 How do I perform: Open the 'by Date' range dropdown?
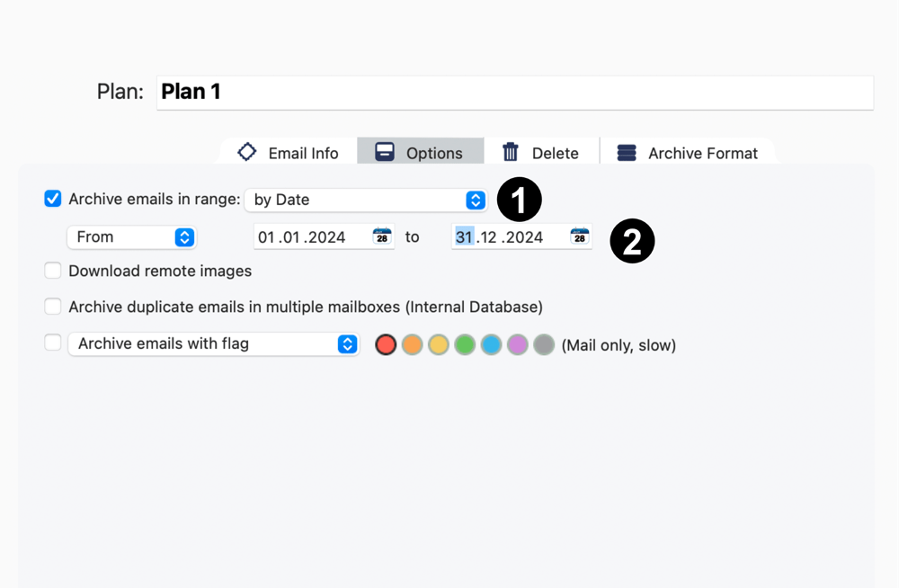[x=366, y=200]
